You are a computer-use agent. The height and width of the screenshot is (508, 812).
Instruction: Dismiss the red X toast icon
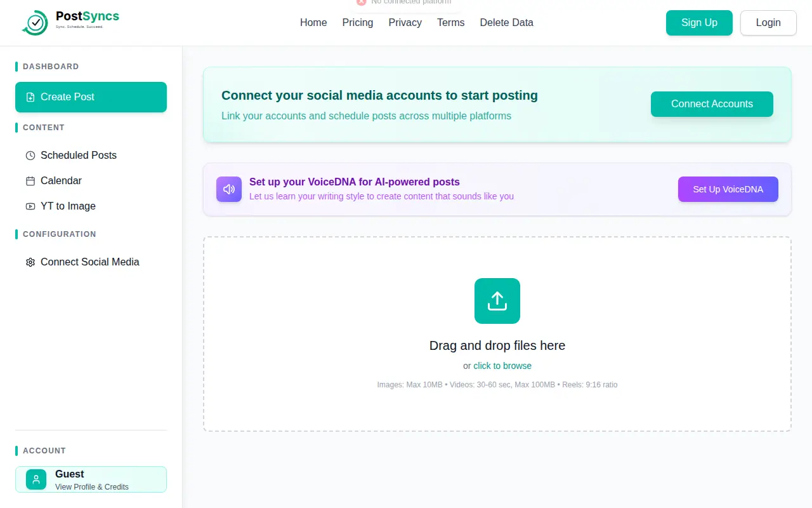click(x=362, y=2)
